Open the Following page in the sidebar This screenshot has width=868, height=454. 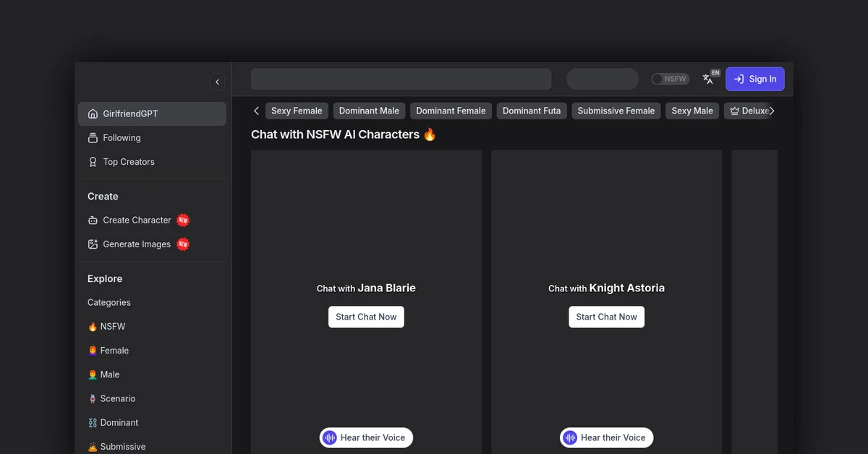[x=122, y=138]
